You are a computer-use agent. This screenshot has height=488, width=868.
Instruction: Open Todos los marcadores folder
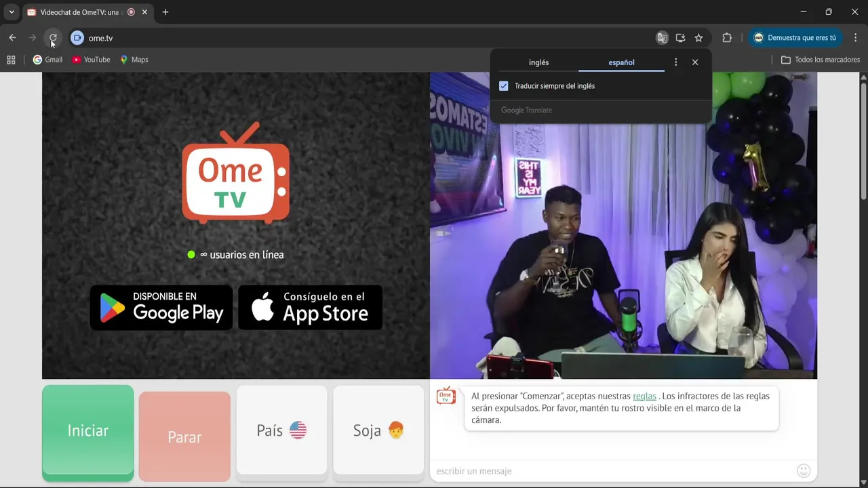(821, 60)
